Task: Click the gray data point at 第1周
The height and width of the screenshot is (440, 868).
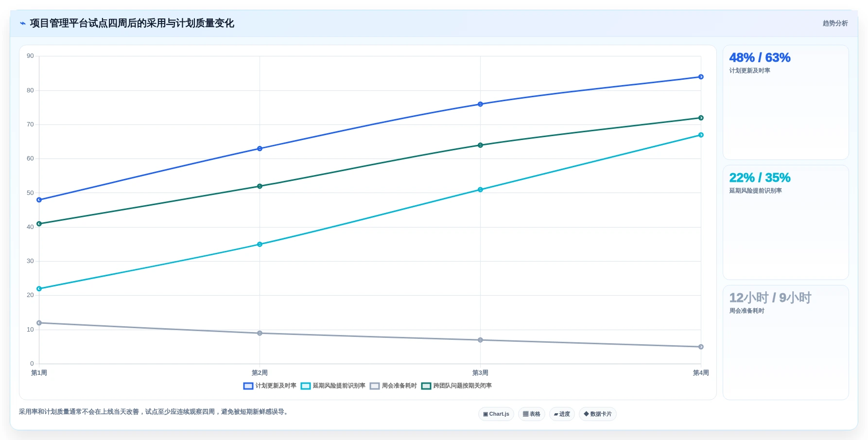Action: coord(39,323)
